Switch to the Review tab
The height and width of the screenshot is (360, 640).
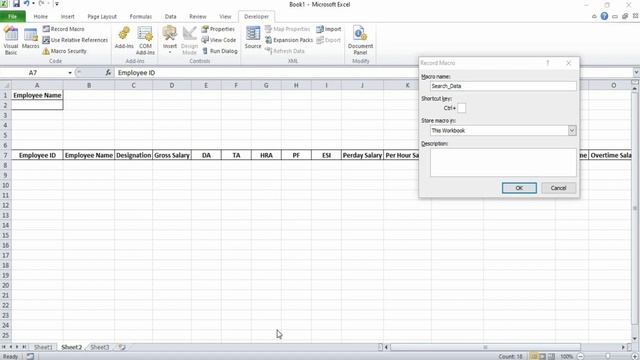click(198, 16)
